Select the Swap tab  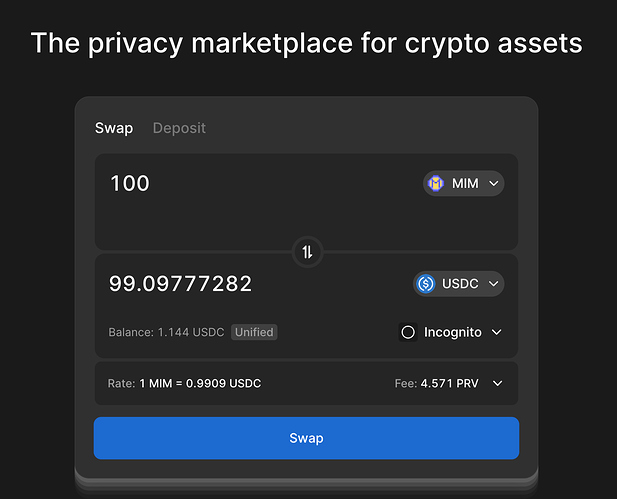pyautogui.click(x=114, y=128)
